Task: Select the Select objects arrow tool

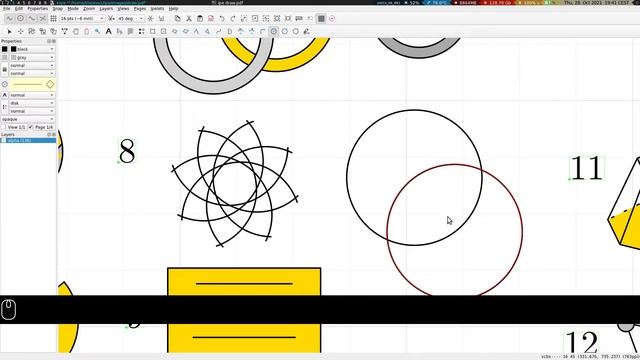Action: [9, 31]
